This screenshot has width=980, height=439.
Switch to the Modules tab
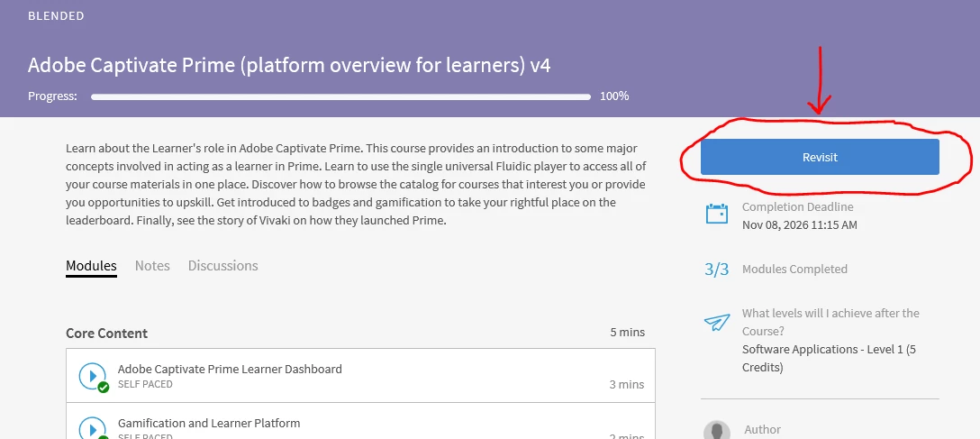click(91, 266)
